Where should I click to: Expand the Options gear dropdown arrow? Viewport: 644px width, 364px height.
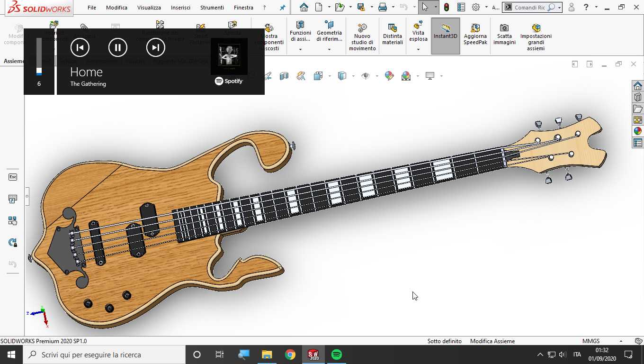(486, 8)
